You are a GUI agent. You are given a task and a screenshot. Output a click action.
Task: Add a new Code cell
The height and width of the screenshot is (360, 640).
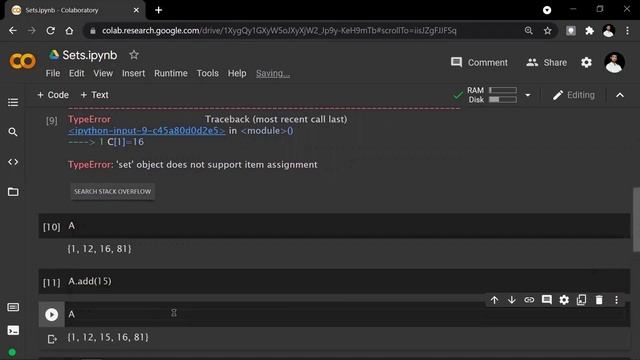(x=53, y=95)
